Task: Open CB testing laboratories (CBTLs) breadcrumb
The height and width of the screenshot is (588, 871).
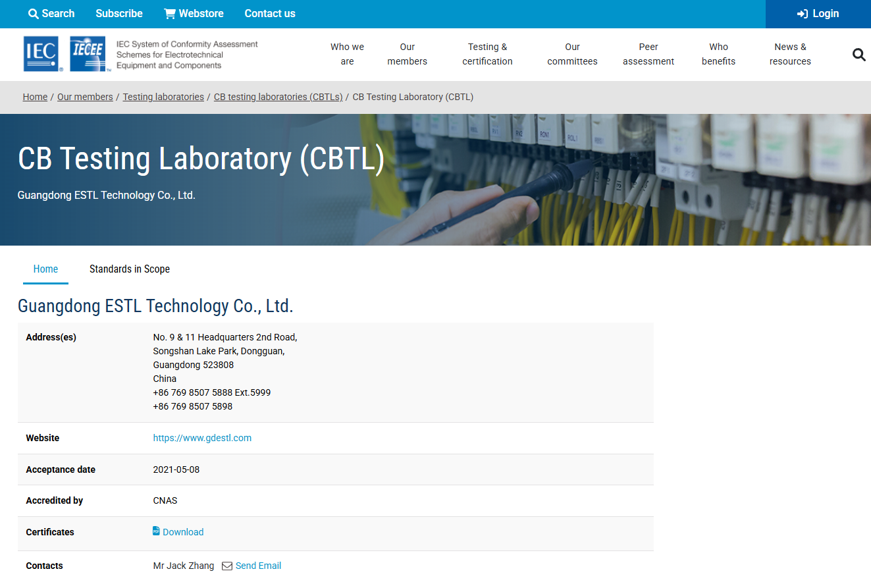Action: point(278,97)
